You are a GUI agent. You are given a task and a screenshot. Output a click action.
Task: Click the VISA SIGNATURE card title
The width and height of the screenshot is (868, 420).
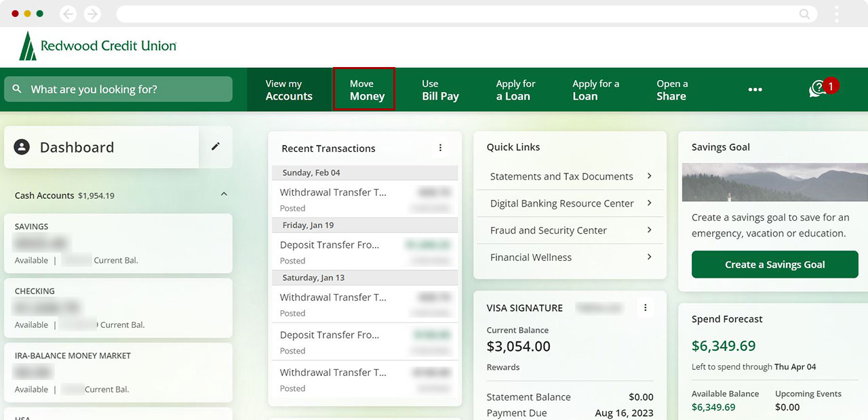[525, 308]
